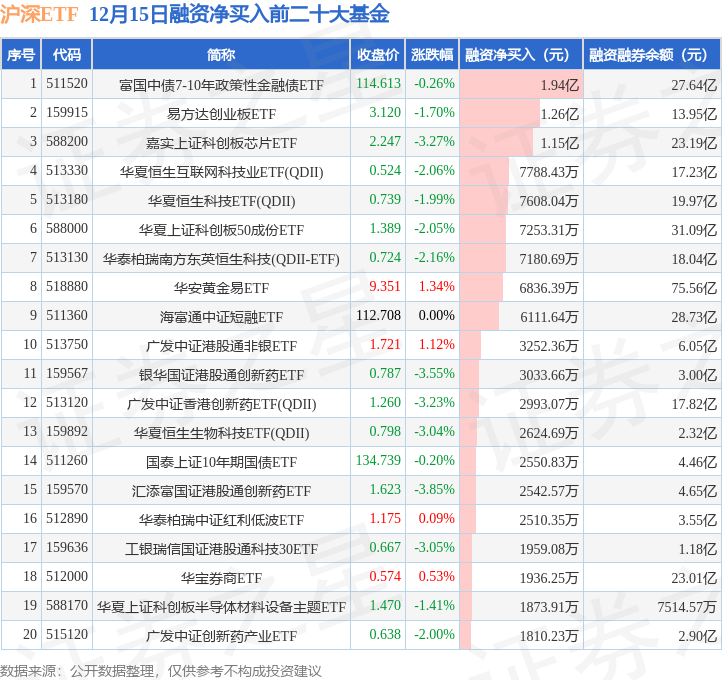722x680 pixels.
Task: Select 华夏恒生生物科技ETF(QDII) name
Action: click(x=221, y=433)
